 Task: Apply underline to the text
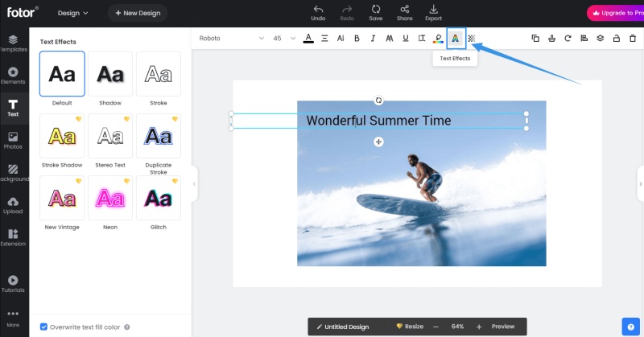pos(405,38)
